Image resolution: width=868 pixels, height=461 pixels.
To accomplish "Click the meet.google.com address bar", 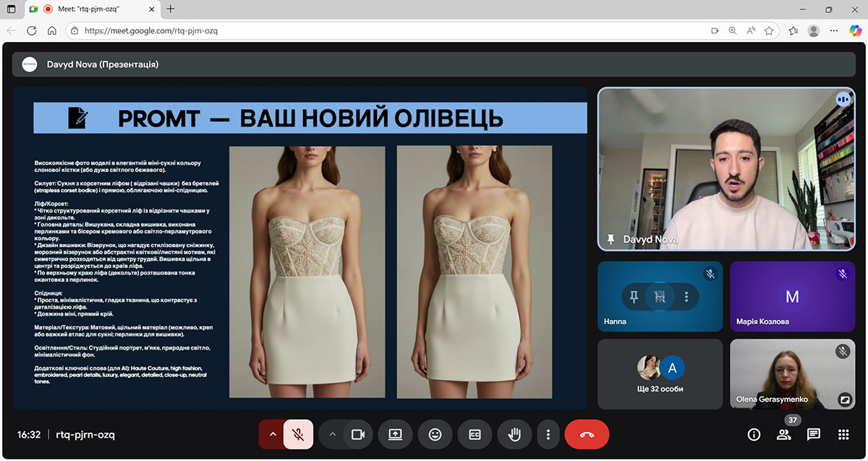I will (391, 30).
